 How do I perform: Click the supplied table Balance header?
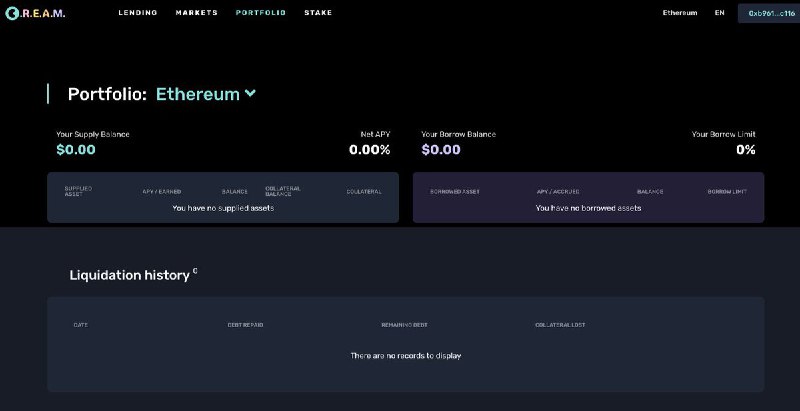pyautogui.click(x=235, y=192)
